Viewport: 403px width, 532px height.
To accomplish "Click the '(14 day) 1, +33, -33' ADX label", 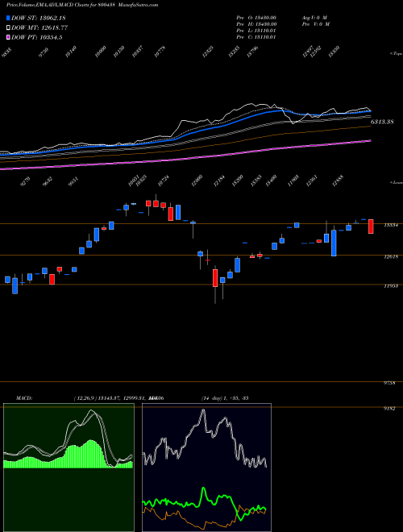I will coord(225,397).
